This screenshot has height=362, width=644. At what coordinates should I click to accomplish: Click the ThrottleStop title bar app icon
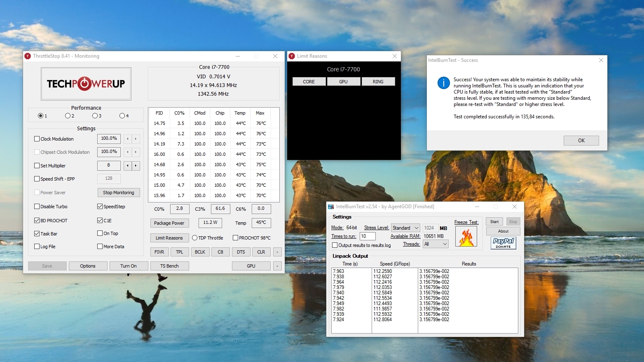28,56
